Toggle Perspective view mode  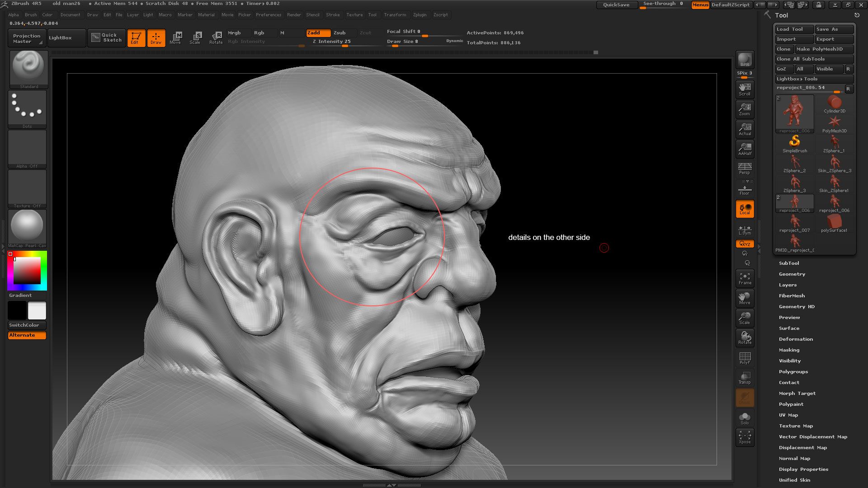click(x=745, y=169)
